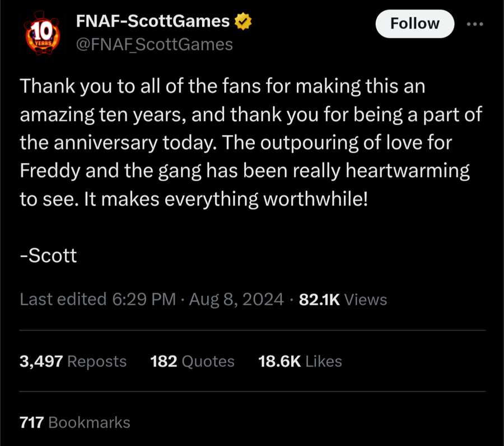Open the 182 Quotes list
The width and height of the screenshot is (504, 446).
point(192,361)
